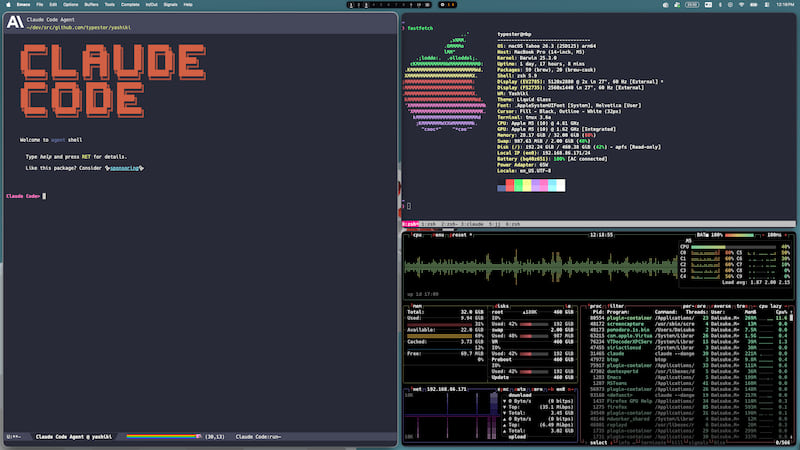The width and height of the screenshot is (800, 450).
Task: Cycle the btop preset option
Action: (x=461, y=235)
